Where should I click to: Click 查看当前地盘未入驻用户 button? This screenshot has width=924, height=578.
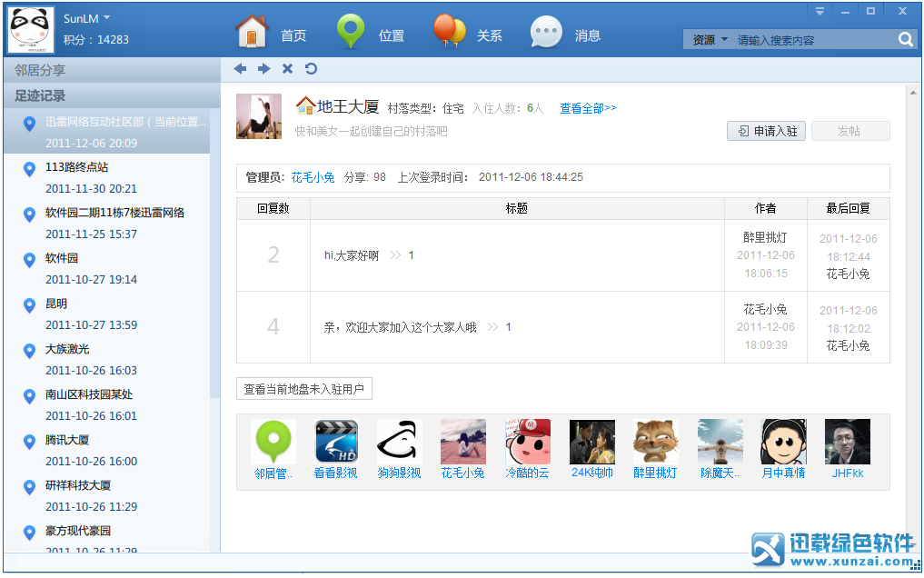tap(304, 389)
